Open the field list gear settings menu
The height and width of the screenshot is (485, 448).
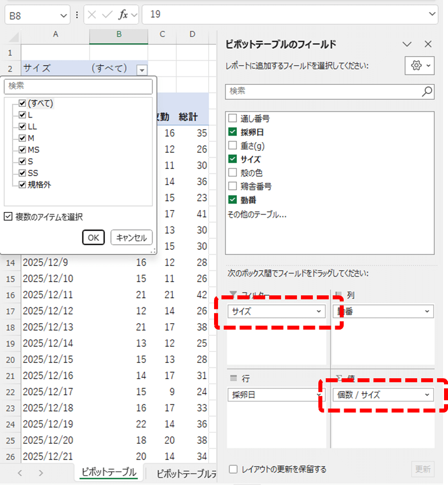(420, 66)
